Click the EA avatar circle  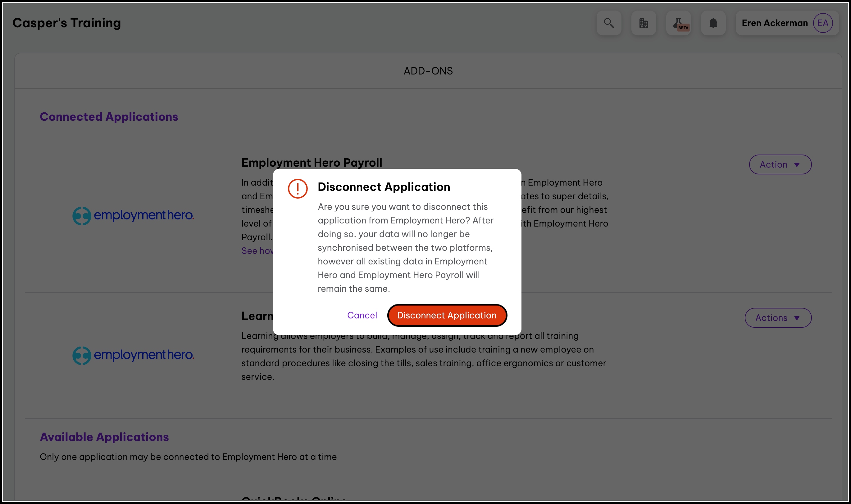tap(822, 23)
